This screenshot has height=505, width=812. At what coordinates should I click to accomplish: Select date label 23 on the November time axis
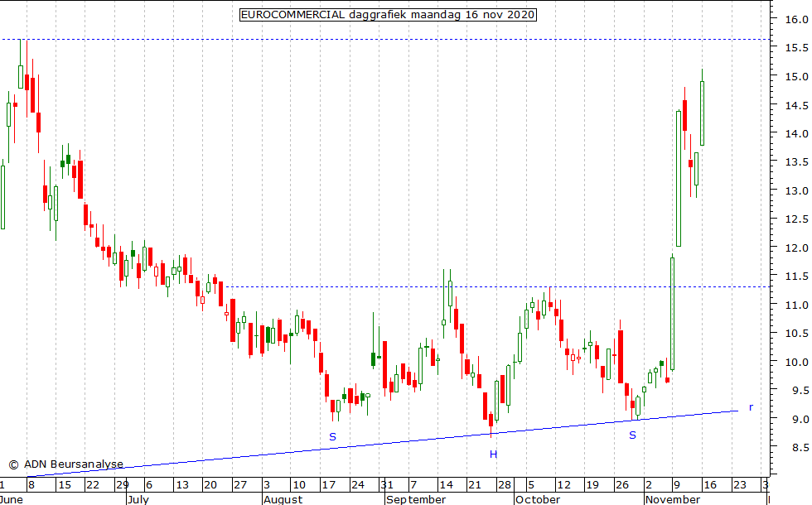(739, 485)
